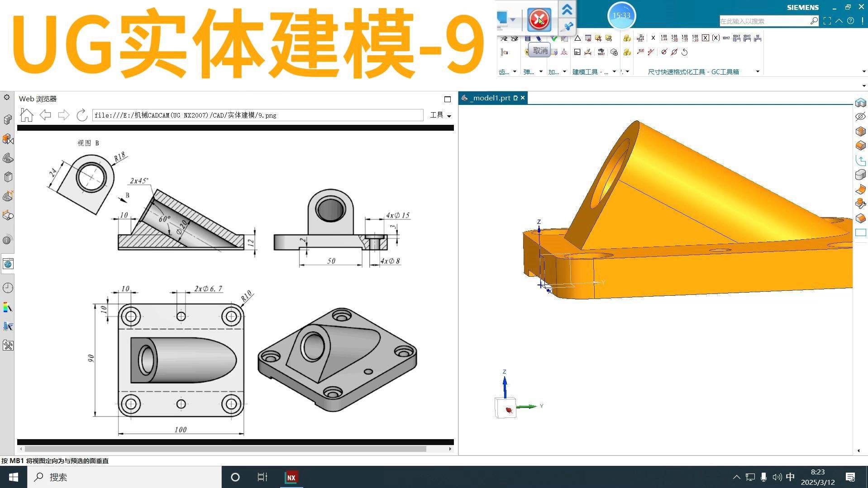Expand the 齿 toolbar group dropdown arrow

tap(515, 71)
